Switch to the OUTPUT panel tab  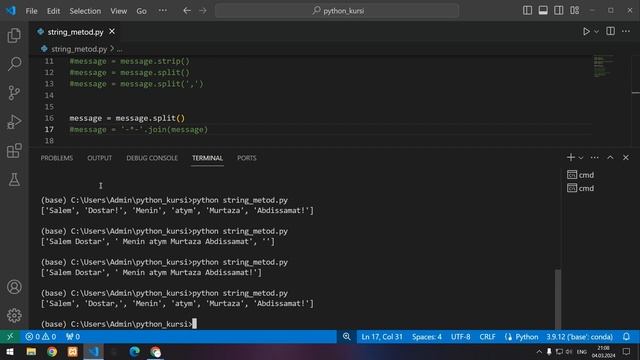(x=99, y=158)
